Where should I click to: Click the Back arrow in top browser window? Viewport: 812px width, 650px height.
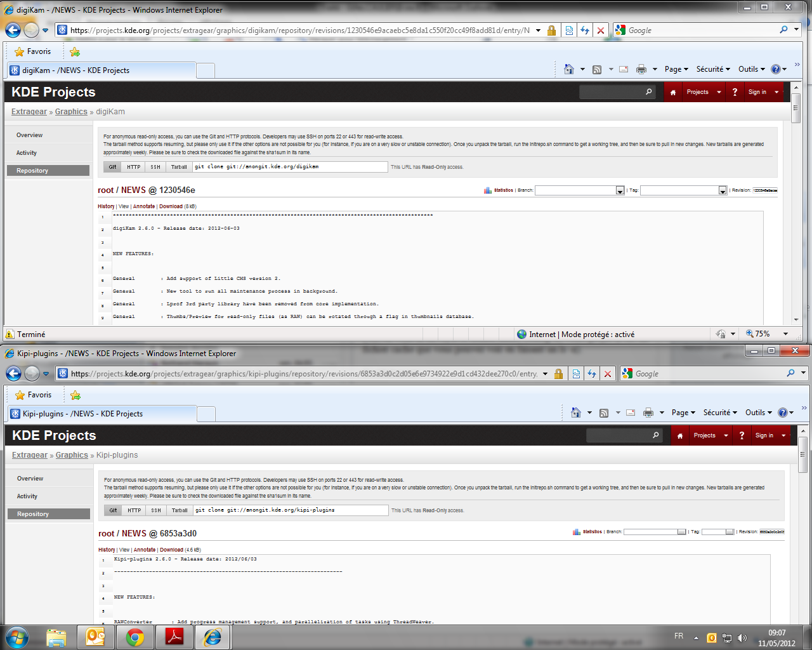point(13,30)
